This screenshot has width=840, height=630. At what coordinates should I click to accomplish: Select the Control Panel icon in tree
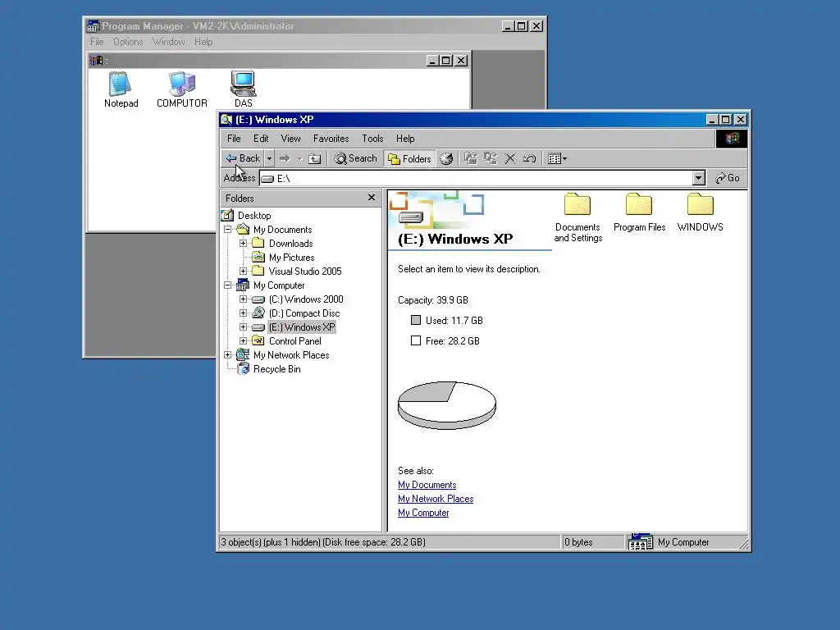tap(258, 340)
